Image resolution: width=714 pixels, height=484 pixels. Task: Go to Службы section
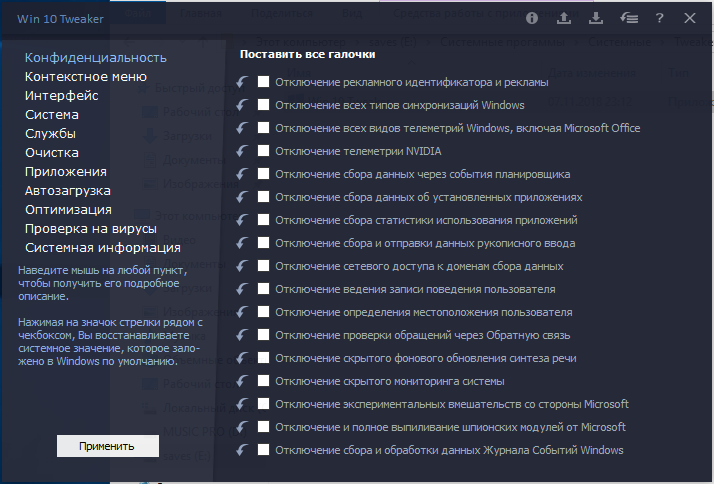(50, 134)
